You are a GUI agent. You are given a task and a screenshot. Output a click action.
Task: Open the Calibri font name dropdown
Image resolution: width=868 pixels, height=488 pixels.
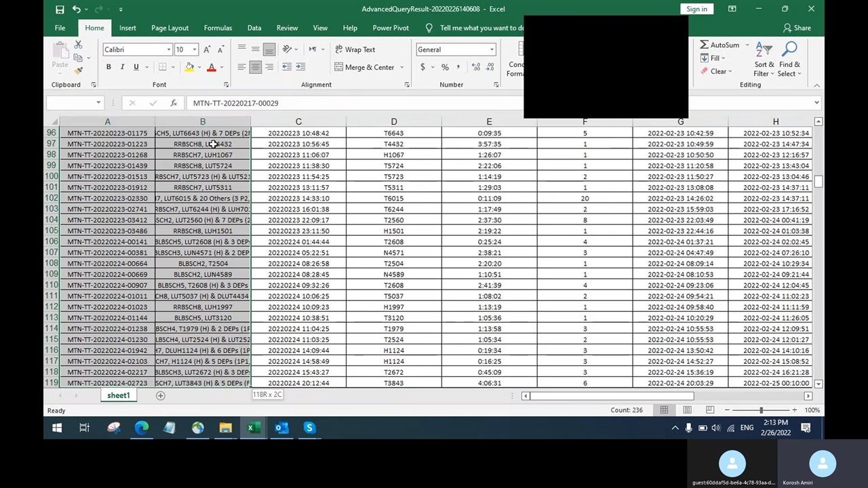click(x=169, y=49)
